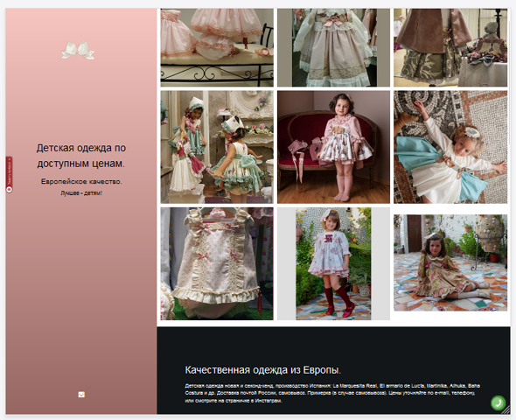Screen dimensions: 516x420
Task: Open photo of pink dresses on bench
Action: coord(217,47)
